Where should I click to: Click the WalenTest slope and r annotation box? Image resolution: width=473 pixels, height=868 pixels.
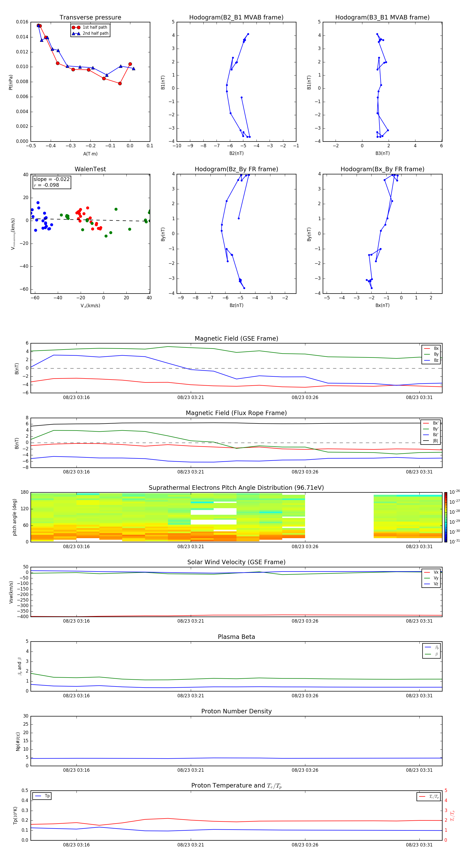[x=52, y=182]
